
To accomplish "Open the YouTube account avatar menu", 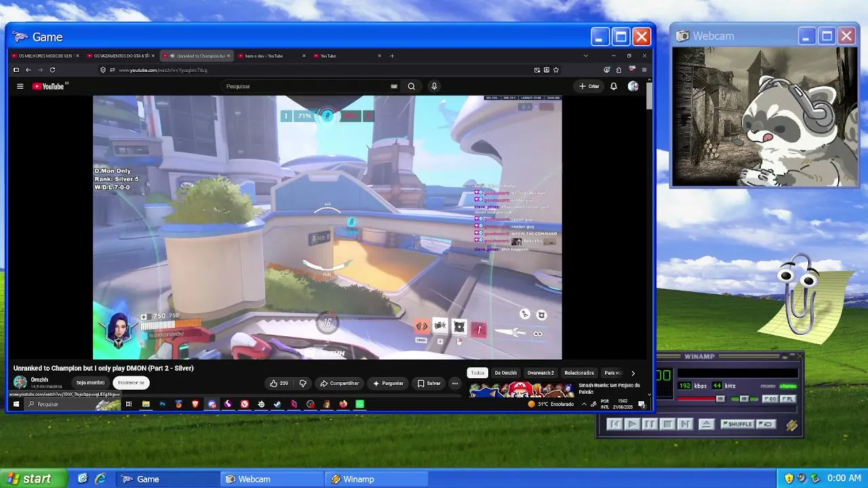I will coord(633,86).
